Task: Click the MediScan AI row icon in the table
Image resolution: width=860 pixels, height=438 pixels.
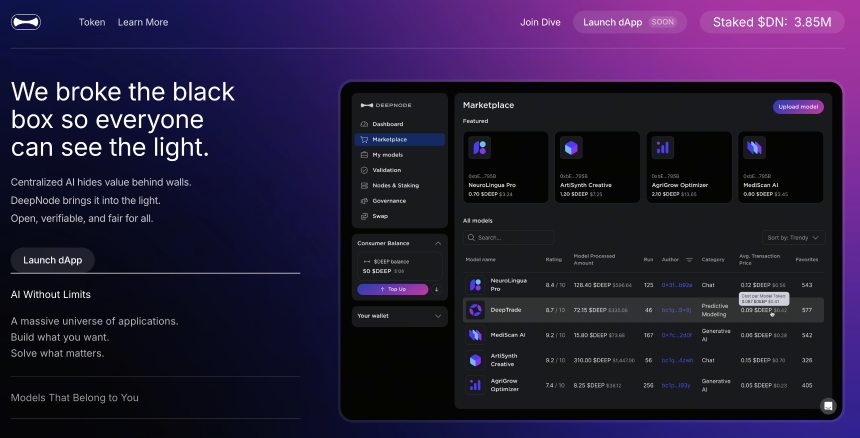Action: (x=475, y=335)
